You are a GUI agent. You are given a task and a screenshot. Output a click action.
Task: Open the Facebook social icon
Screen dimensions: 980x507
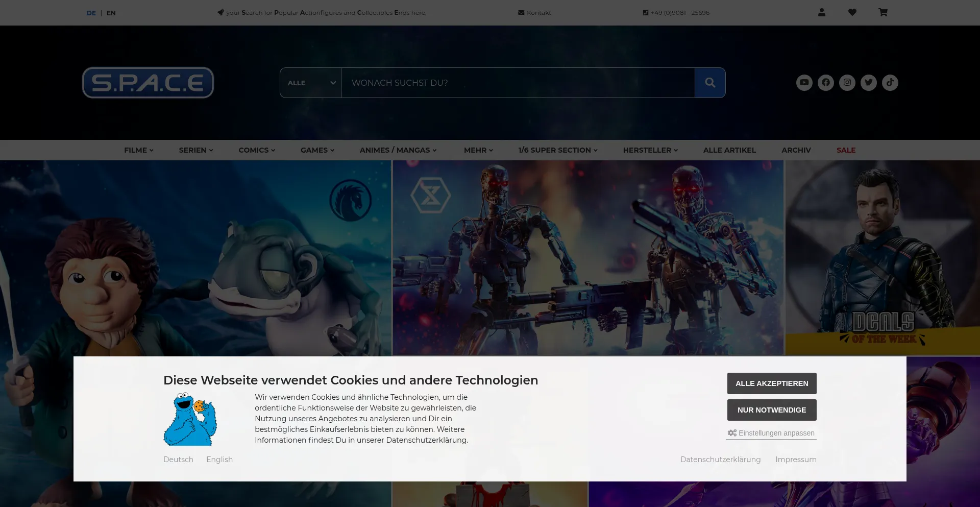825,83
